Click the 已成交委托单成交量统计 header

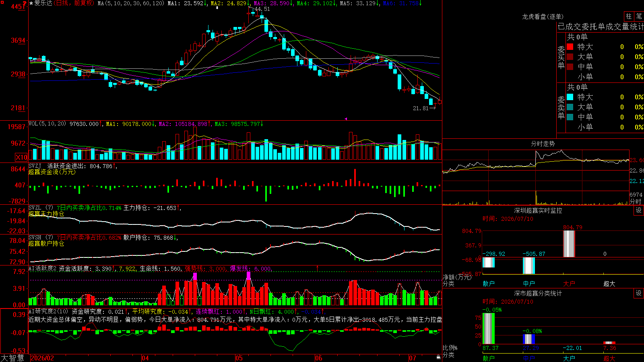tap(601, 27)
